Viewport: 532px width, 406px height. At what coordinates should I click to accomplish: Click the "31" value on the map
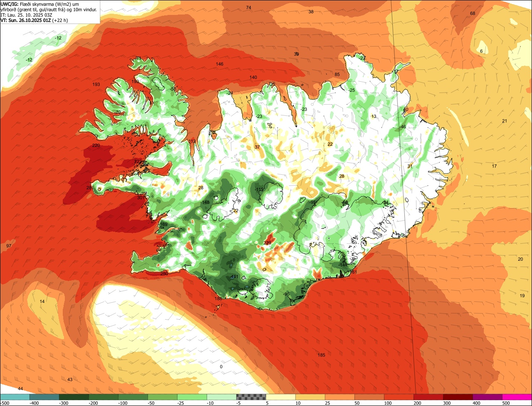410,166
